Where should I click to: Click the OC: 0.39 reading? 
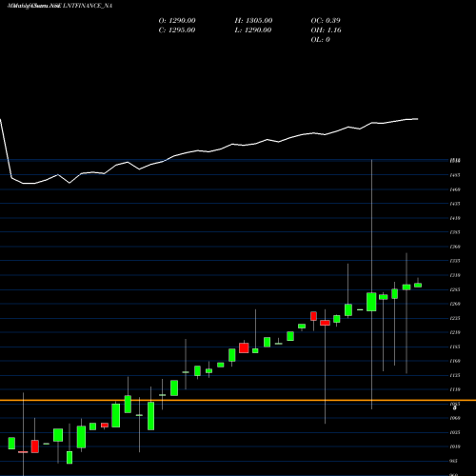[x=326, y=21]
